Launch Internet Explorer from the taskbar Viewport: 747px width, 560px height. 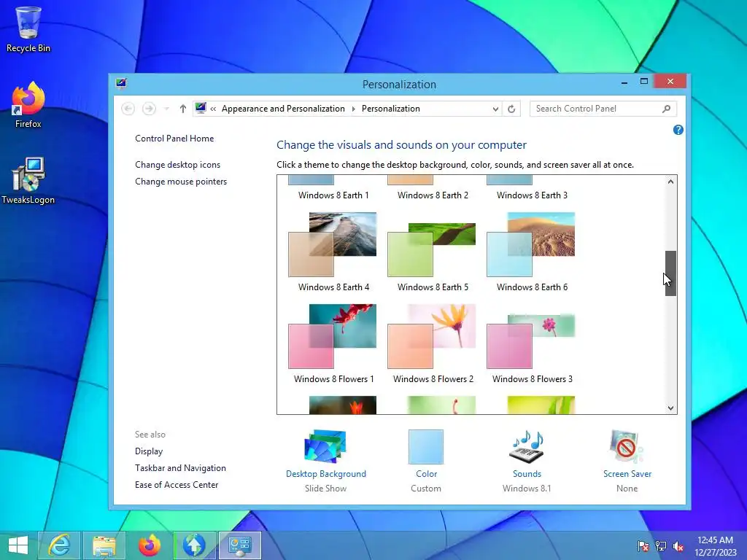click(59, 545)
